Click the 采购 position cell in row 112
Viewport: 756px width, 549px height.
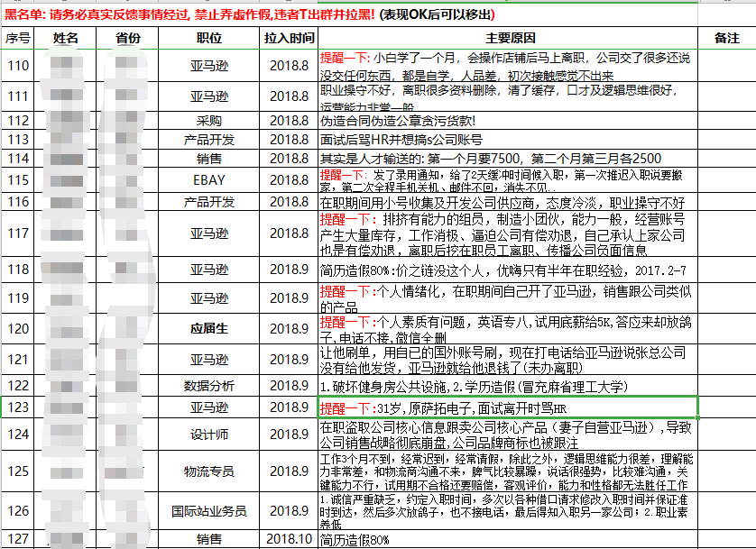(208, 121)
